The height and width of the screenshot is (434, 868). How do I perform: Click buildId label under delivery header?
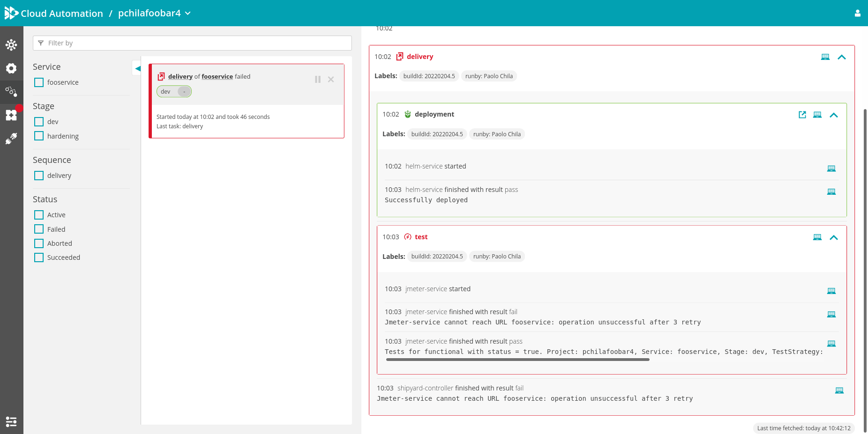[429, 76]
